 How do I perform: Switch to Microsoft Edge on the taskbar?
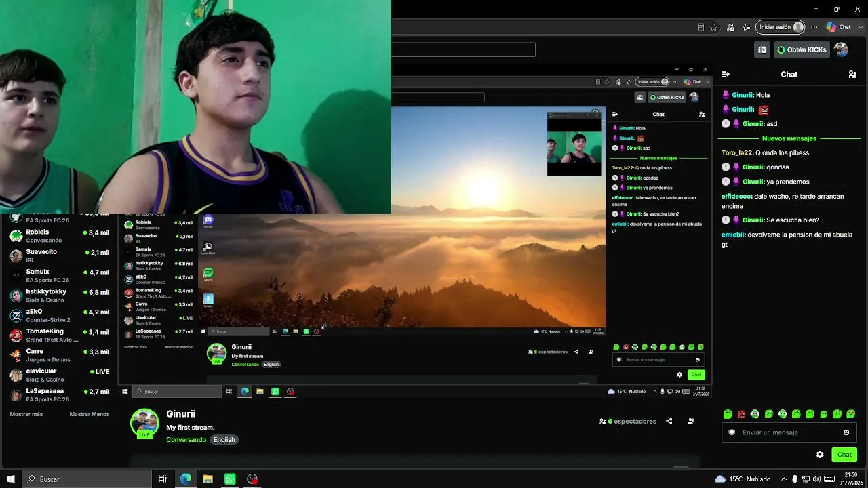(185, 479)
